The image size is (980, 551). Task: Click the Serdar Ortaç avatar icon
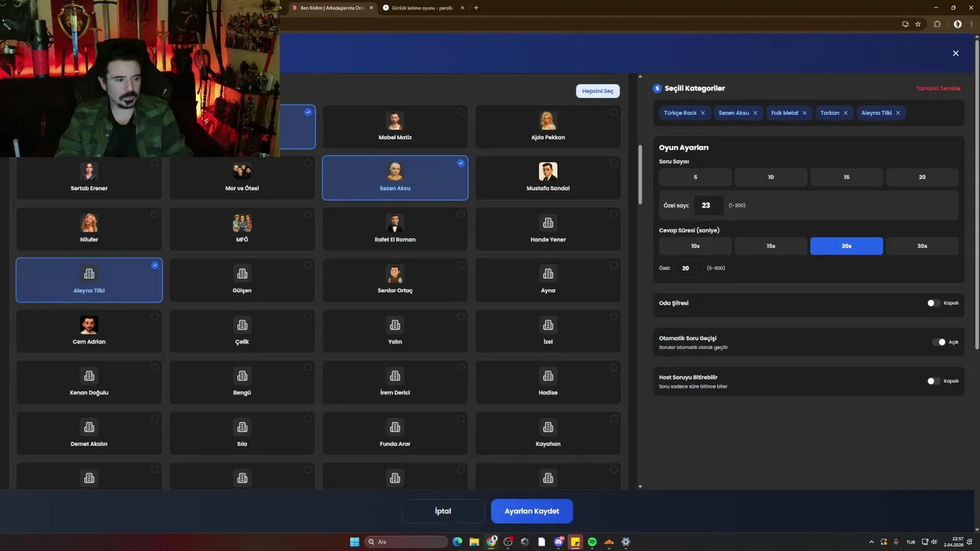395,274
